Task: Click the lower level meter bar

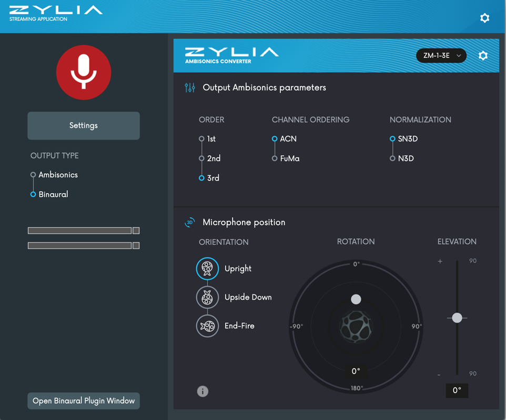Action: pos(80,246)
